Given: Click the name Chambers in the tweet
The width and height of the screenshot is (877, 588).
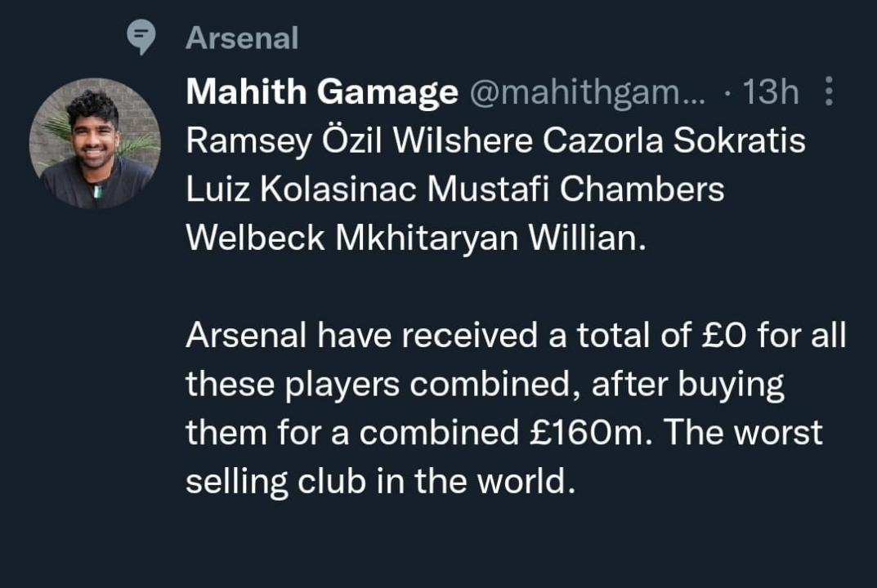Looking at the screenshot, I should tap(646, 189).
